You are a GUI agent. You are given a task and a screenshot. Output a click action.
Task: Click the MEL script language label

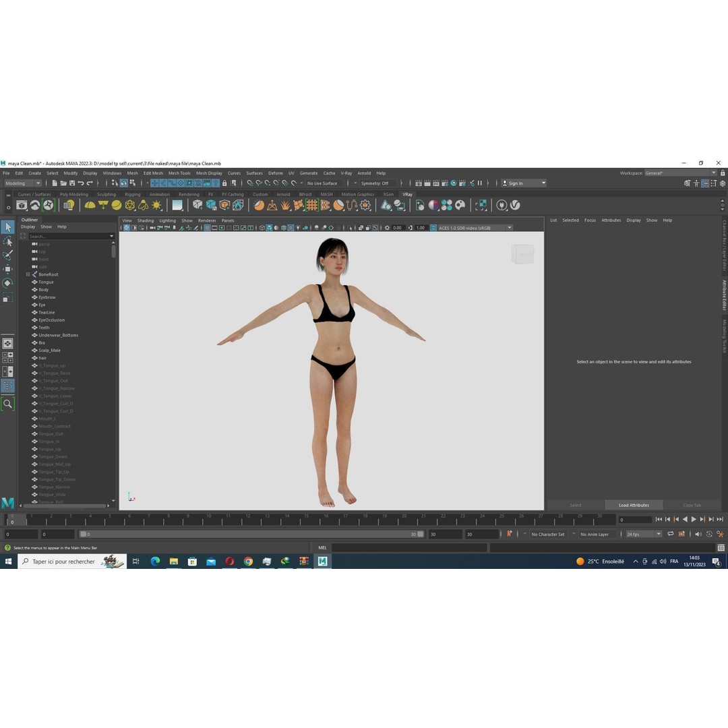pos(322,548)
